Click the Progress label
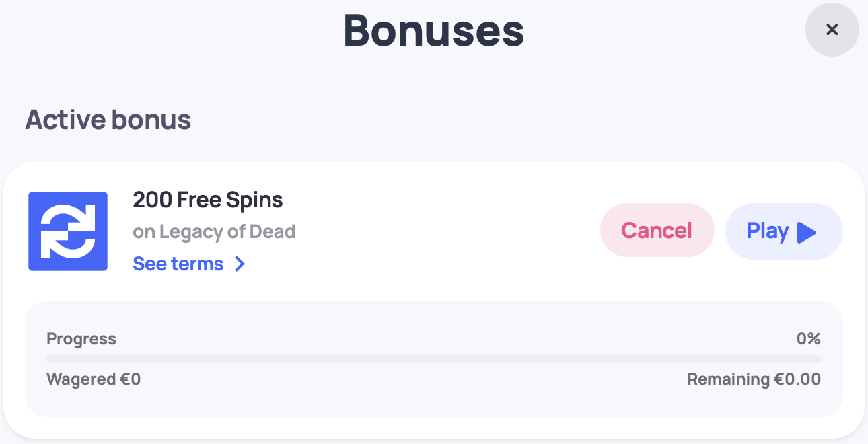This screenshot has height=444, width=868. 81,339
